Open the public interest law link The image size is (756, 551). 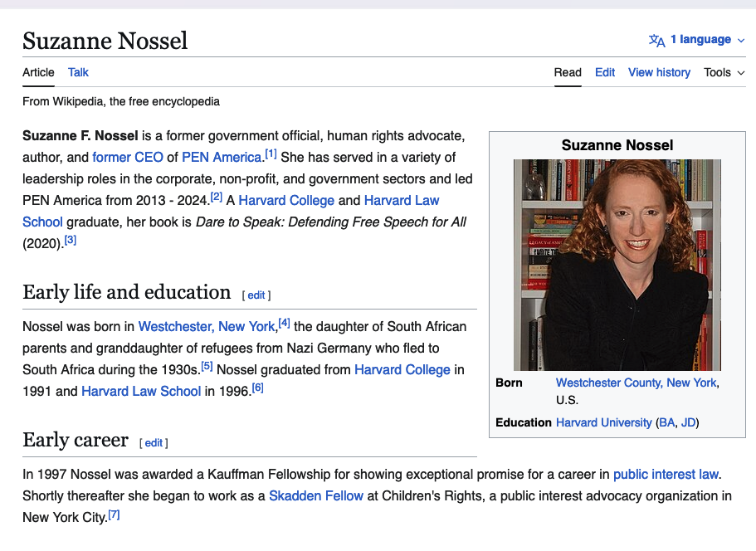[x=666, y=475]
